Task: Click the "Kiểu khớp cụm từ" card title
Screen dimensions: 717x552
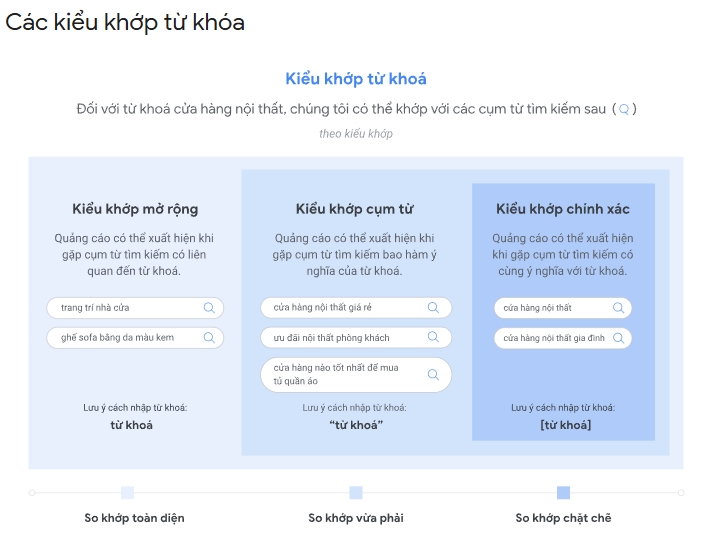Action: (x=355, y=209)
